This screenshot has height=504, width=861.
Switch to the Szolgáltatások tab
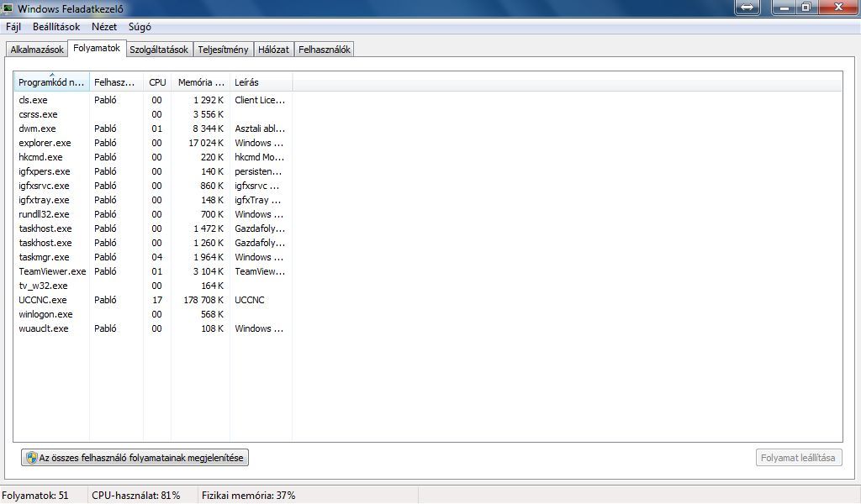(159, 50)
